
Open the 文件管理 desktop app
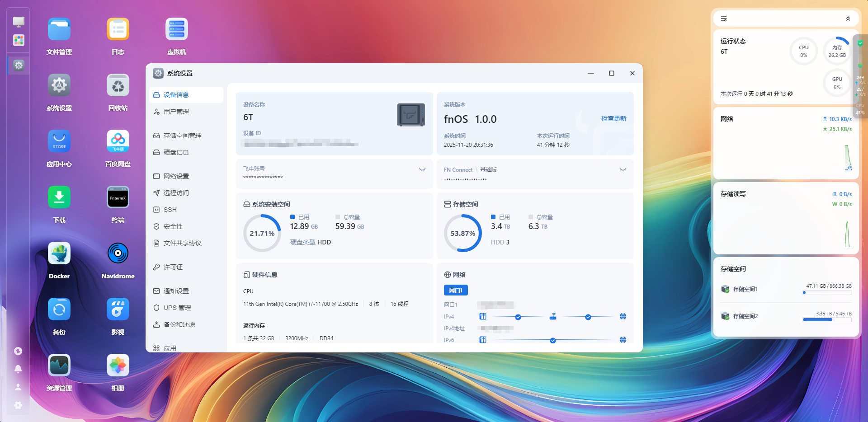(x=59, y=29)
